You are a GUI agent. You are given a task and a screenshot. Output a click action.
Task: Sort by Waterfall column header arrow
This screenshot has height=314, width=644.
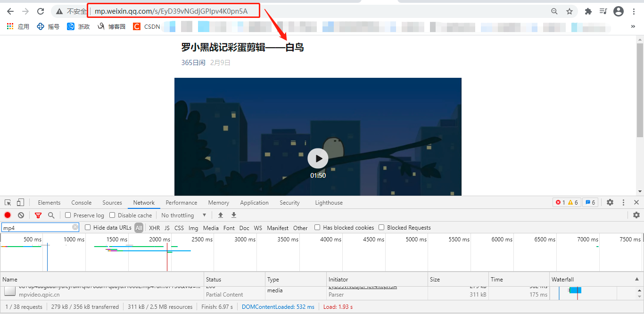pos(637,279)
